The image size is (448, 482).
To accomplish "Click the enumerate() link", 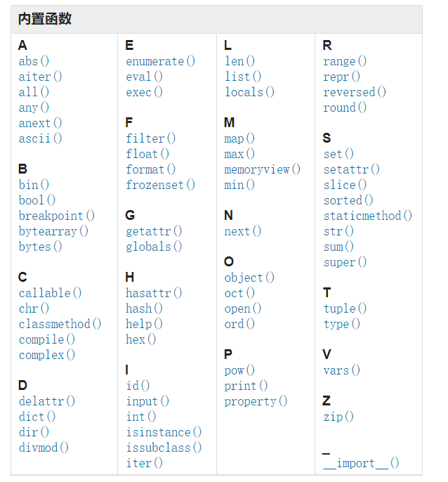I will [x=160, y=62].
